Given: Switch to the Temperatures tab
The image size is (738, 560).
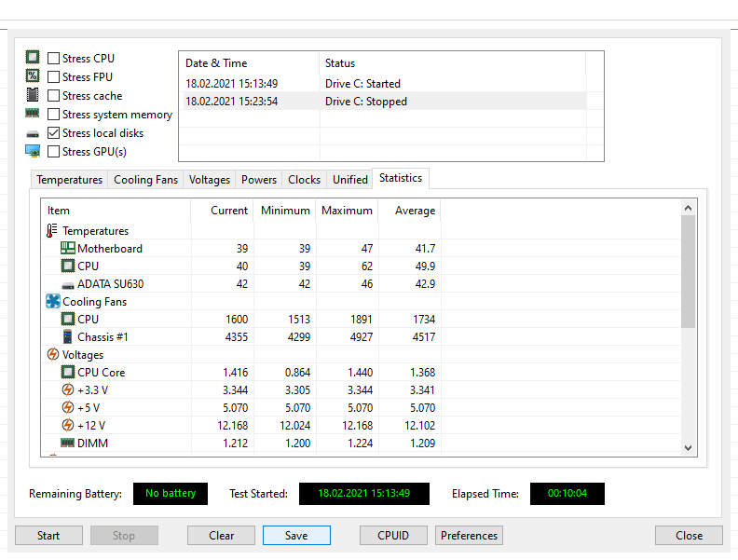Looking at the screenshot, I should 70,180.
